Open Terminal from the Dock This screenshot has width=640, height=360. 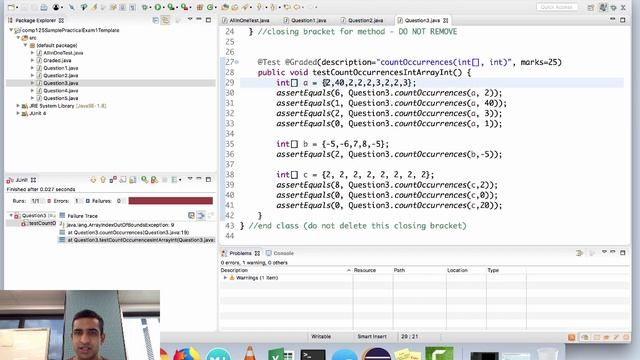point(313,355)
